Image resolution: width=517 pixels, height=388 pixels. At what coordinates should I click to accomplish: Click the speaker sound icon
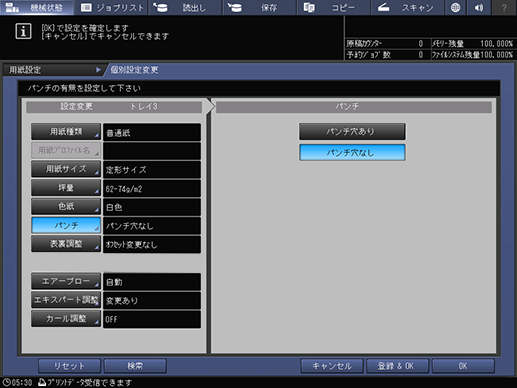coord(479,7)
